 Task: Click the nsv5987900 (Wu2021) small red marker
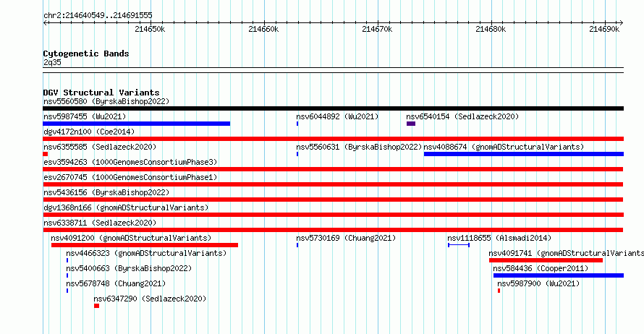click(x=499, y=291)
